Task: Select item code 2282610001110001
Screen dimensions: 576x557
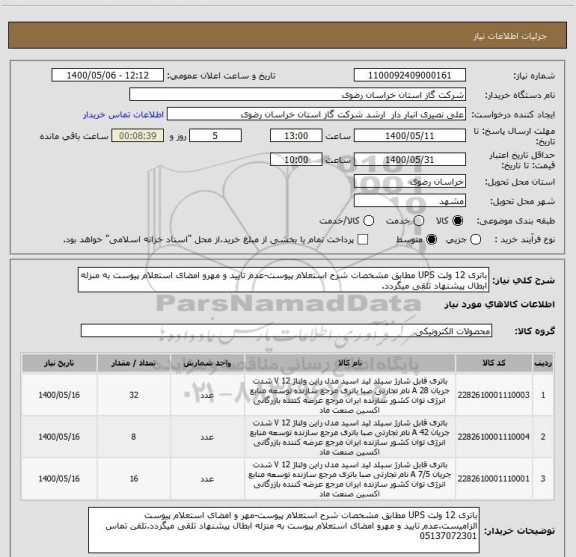Action: pyautogui.click(x=493, y=479)
